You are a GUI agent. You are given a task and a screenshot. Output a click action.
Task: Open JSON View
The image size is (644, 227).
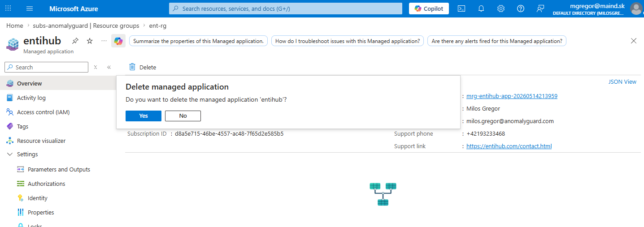coord(622,81)
